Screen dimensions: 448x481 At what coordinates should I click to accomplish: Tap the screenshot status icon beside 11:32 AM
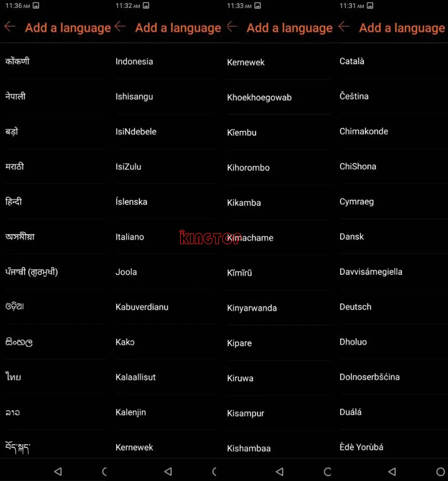click(x=146, y=6)
